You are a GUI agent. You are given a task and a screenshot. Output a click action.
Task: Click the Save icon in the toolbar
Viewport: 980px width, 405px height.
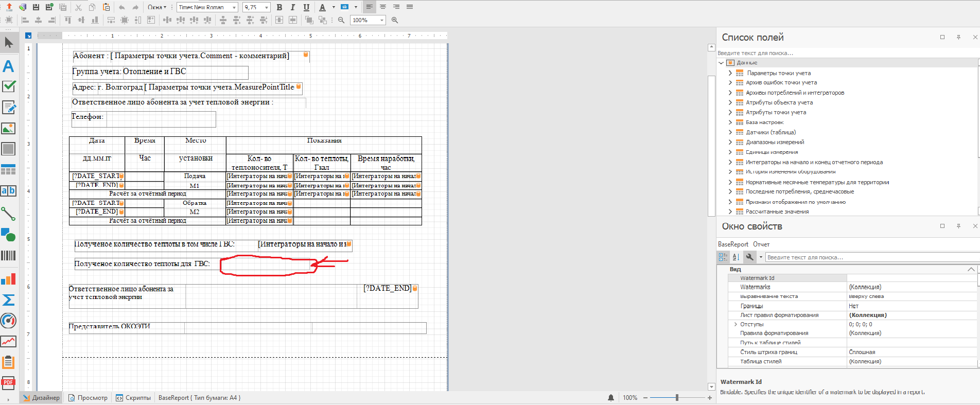36,7
